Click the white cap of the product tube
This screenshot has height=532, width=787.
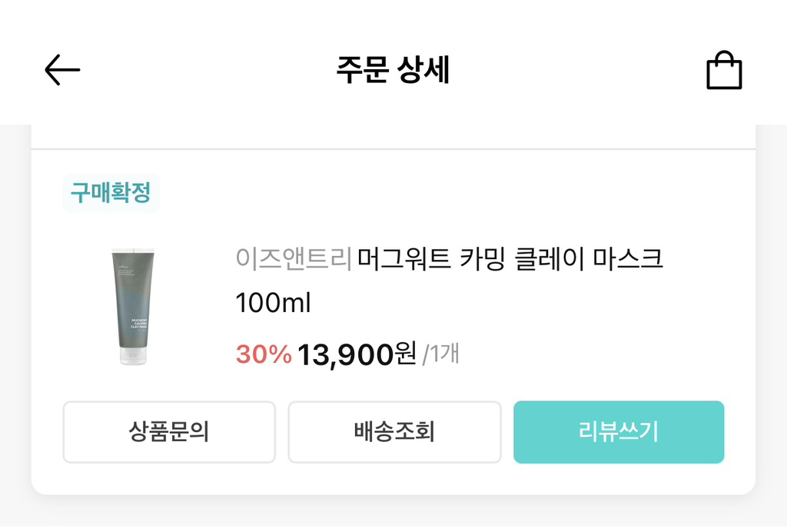[x=133, y=356]
